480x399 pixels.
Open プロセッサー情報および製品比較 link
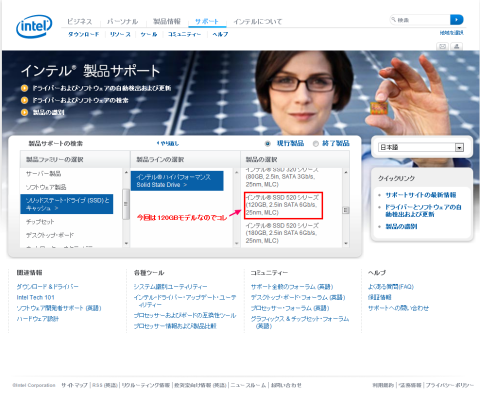(x=175, y=326)
